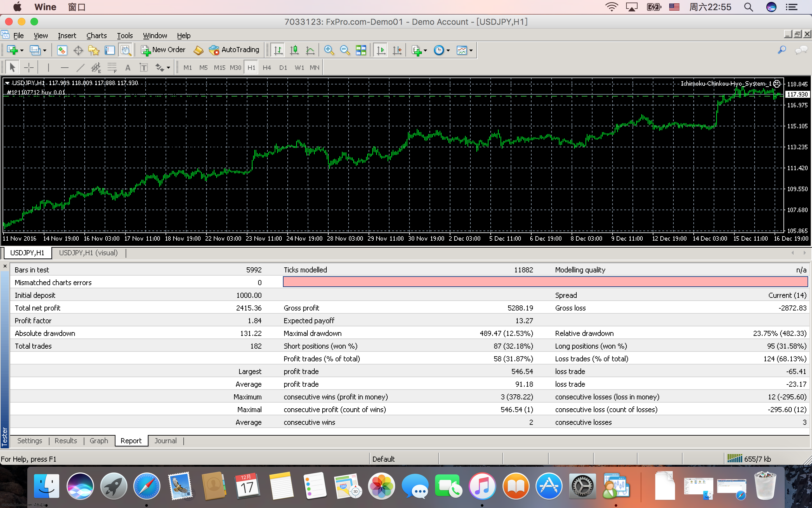The width and height of the screenshot is (812, 508).
Task: Open Safari from the dock
Action: (x=147, y=486)
